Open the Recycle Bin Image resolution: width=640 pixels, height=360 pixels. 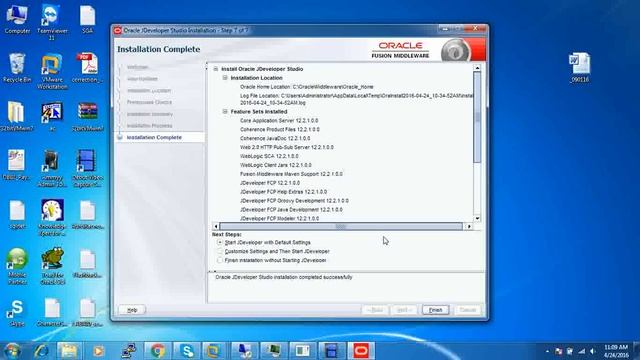coord(17,68)
